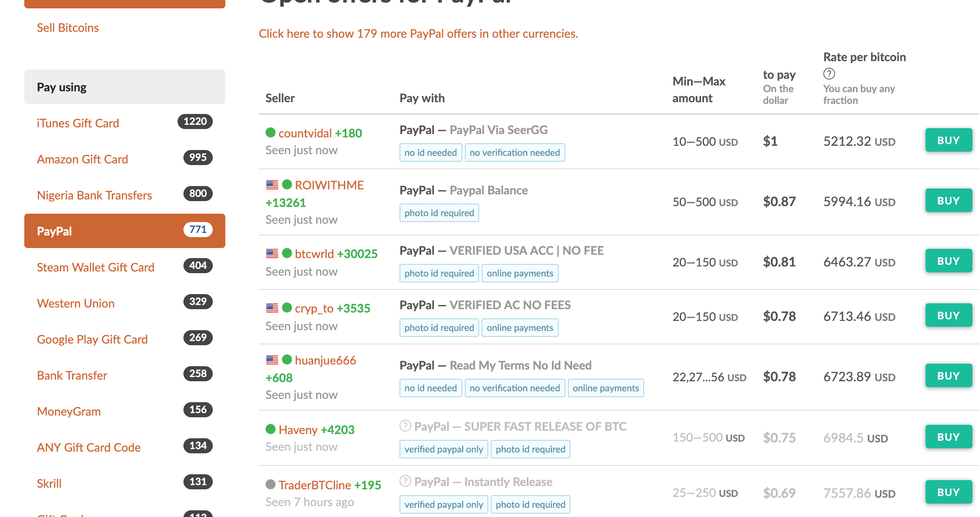Select PayPal in the Pay using list
Image resolution: width=980 pixels, height=517 pixels.
[125, 231]
